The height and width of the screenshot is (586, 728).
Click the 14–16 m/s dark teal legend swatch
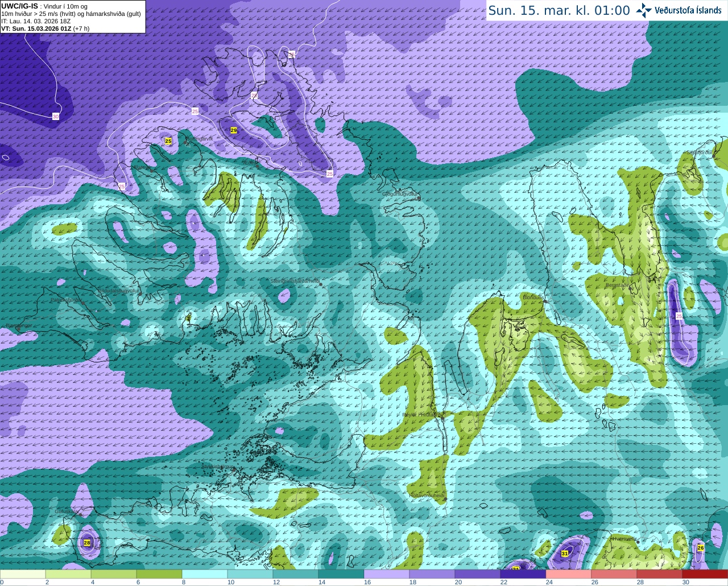click(341, 574)
